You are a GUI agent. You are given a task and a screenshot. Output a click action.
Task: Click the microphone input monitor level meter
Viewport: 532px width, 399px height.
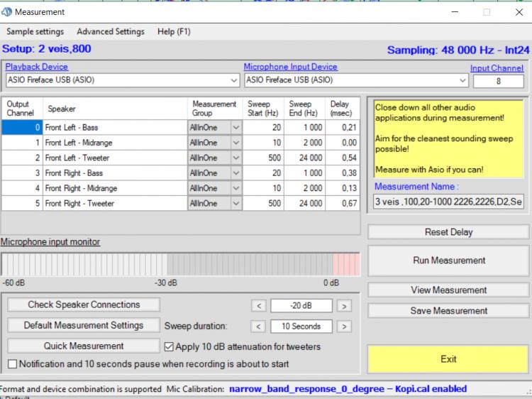(180, 264)
